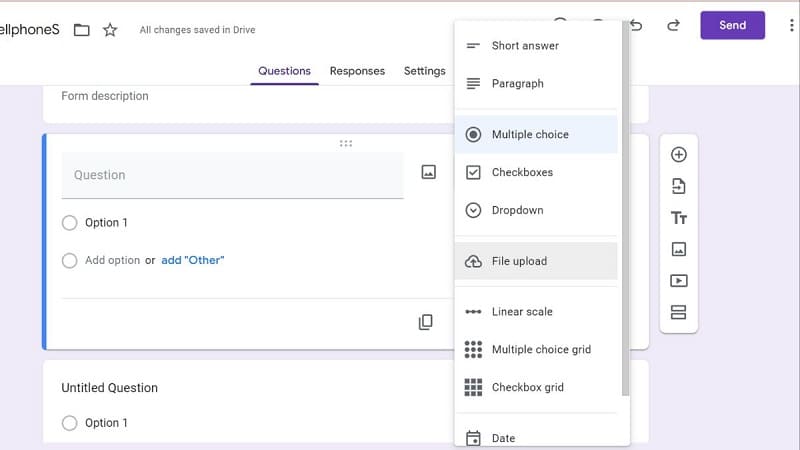Screen dimensions: 800x450
Task: Add section from the side toolbar
Action: (x=678, y=312)
